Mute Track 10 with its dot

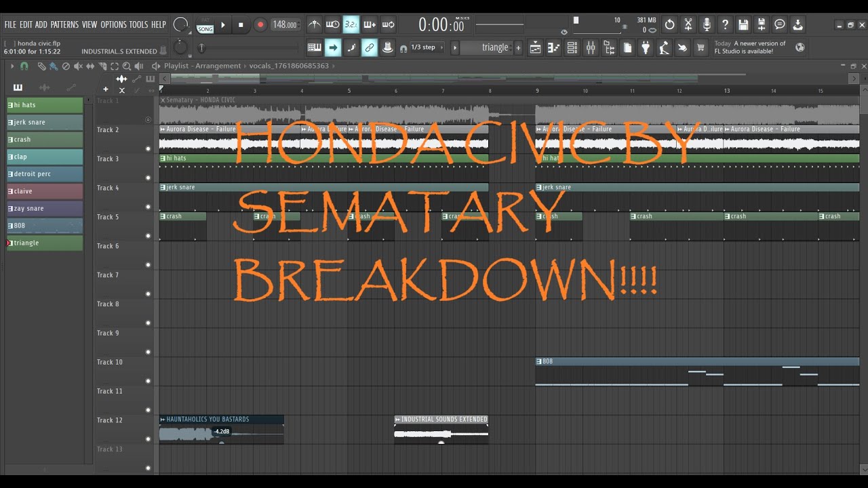pos(148,381)
